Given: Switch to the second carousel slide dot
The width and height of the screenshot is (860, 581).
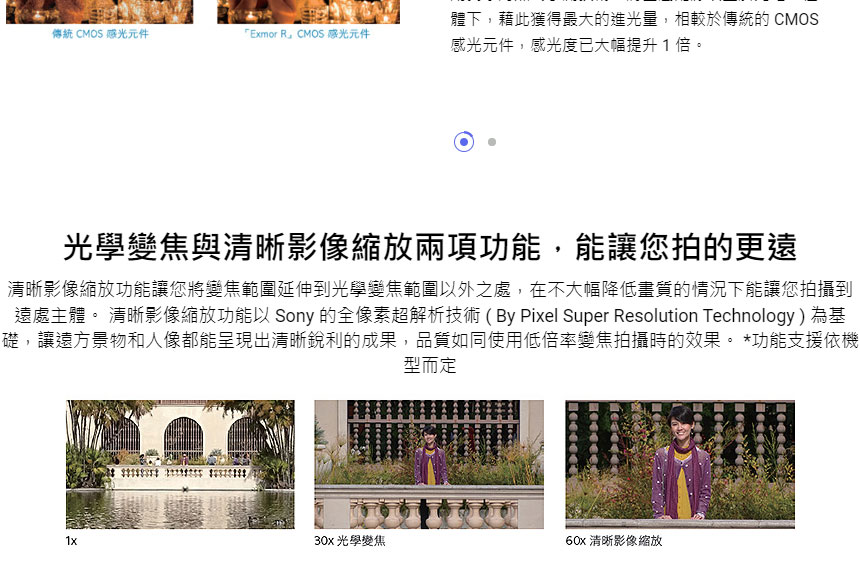Looking at the screenshot, I should (492, 142).
